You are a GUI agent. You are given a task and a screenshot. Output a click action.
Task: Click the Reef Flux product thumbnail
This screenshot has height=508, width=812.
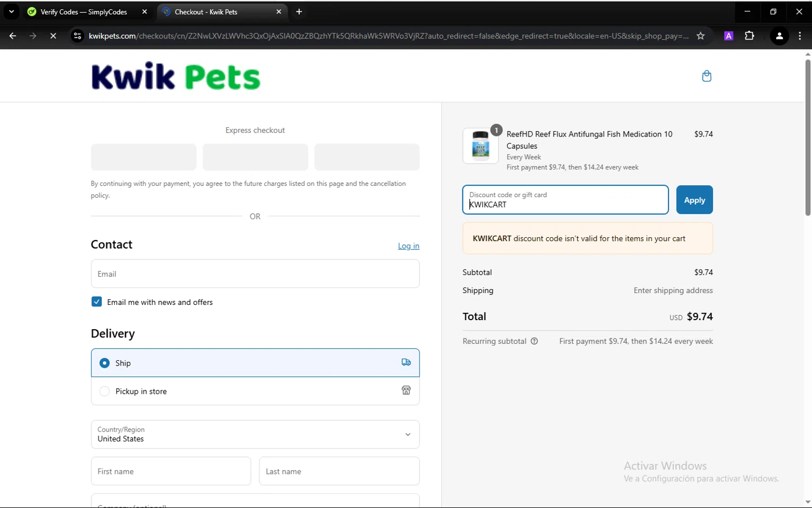481,146
